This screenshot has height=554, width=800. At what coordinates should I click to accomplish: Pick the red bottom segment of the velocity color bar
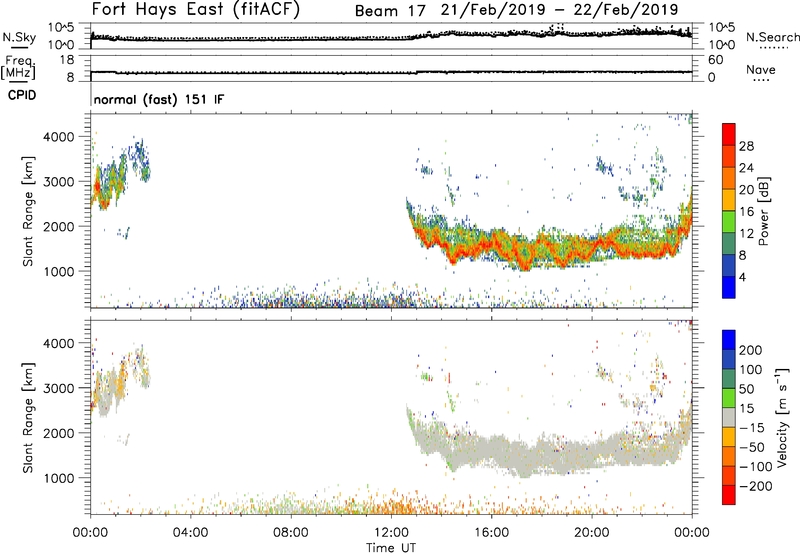click(729, 495)
